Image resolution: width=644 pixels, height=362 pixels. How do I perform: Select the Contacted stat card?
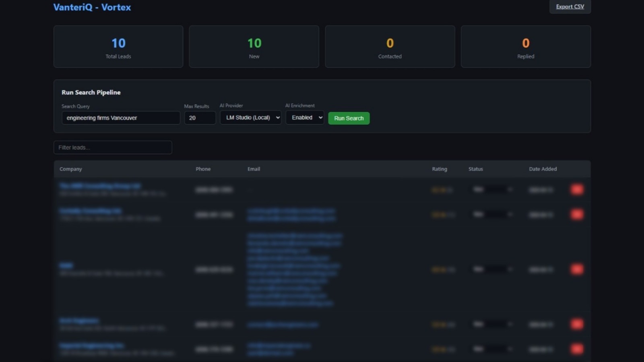[x=390, y=47]
